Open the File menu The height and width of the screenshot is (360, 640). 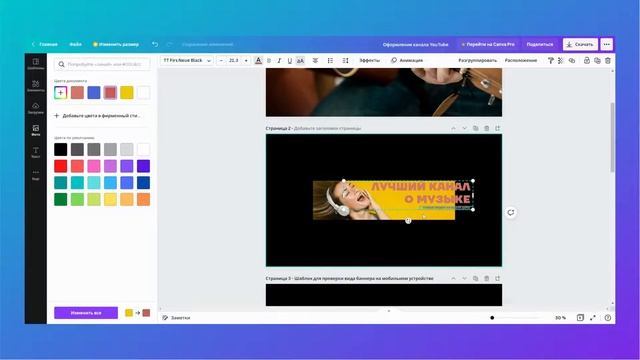pos(76,44)
